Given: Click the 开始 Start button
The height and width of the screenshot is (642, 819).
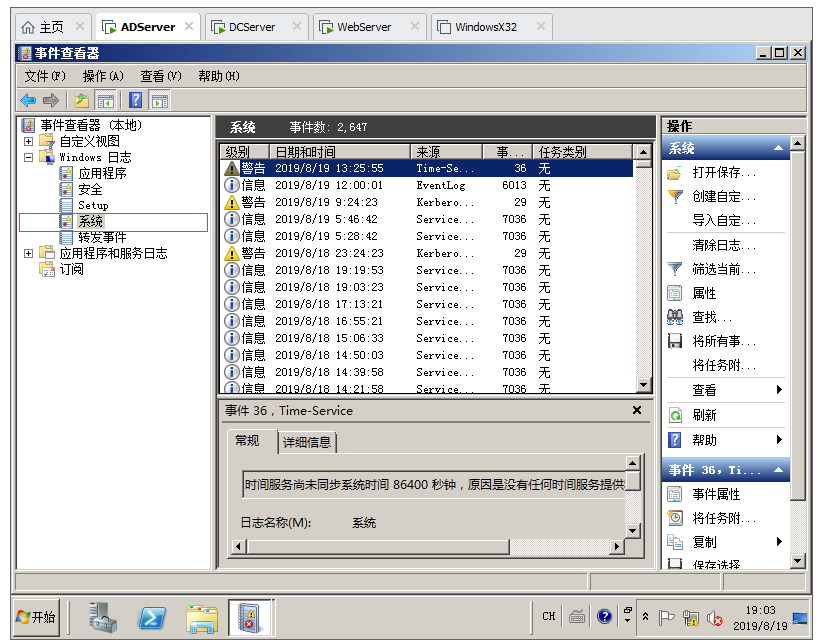Looking at the screenshot, I should pos(36,617).
